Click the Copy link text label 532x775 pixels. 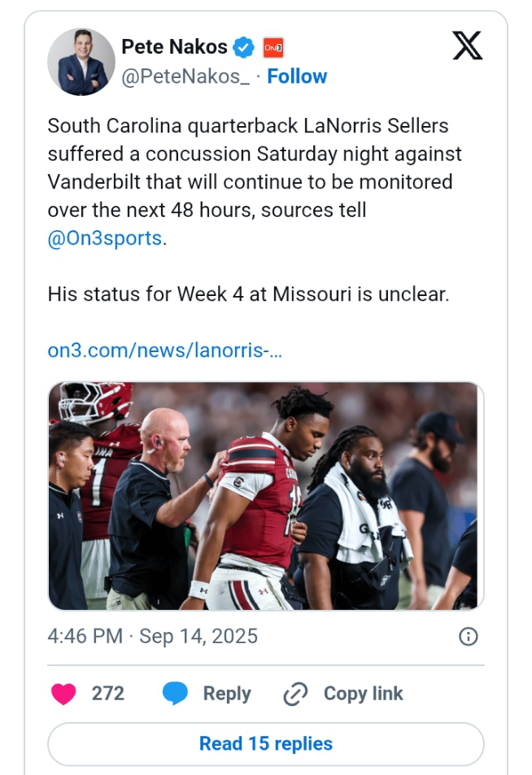[363, 694]
